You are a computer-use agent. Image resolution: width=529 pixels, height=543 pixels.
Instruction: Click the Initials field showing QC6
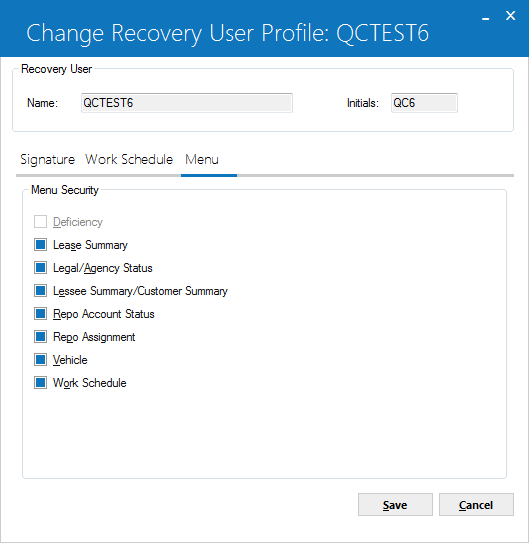(x=424, y=103)
